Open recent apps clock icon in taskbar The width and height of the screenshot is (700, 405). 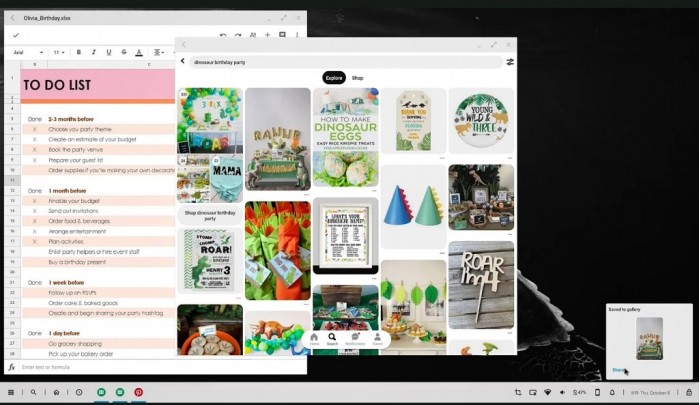[x=79, y=392]
